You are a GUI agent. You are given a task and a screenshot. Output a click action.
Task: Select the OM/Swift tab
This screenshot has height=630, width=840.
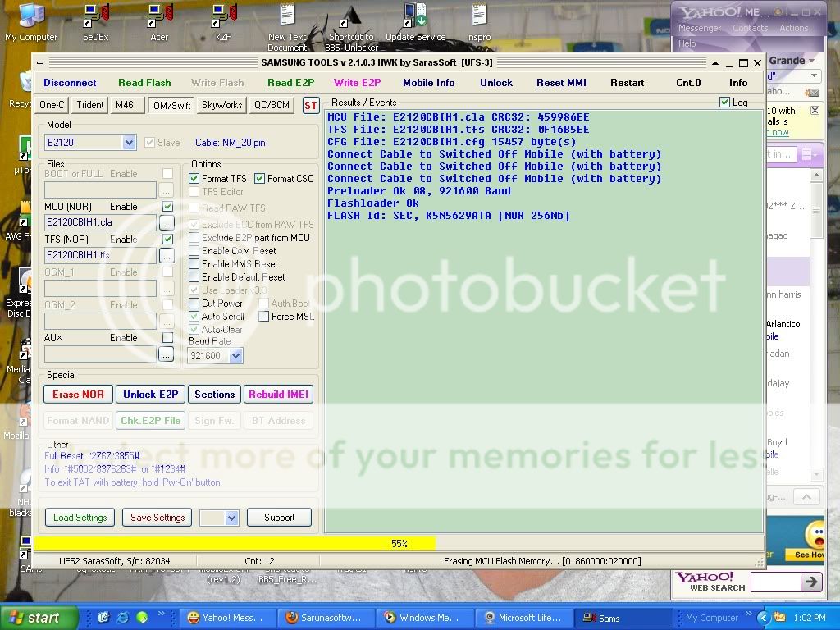[x=172, y=106]
